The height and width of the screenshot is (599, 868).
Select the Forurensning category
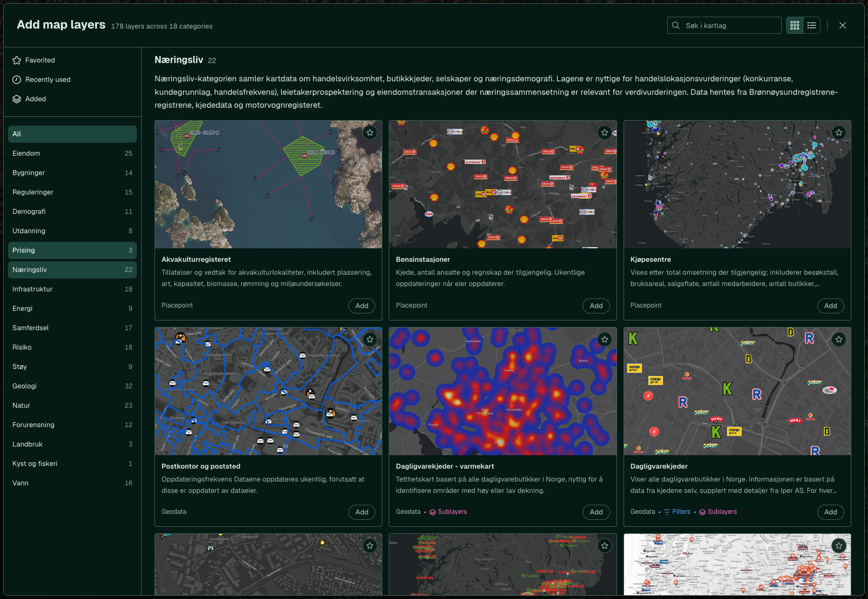(x=72, y=425)
